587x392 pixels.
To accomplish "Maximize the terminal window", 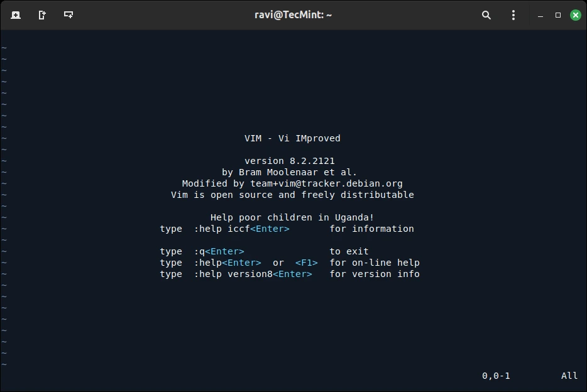I will point(558,15).
